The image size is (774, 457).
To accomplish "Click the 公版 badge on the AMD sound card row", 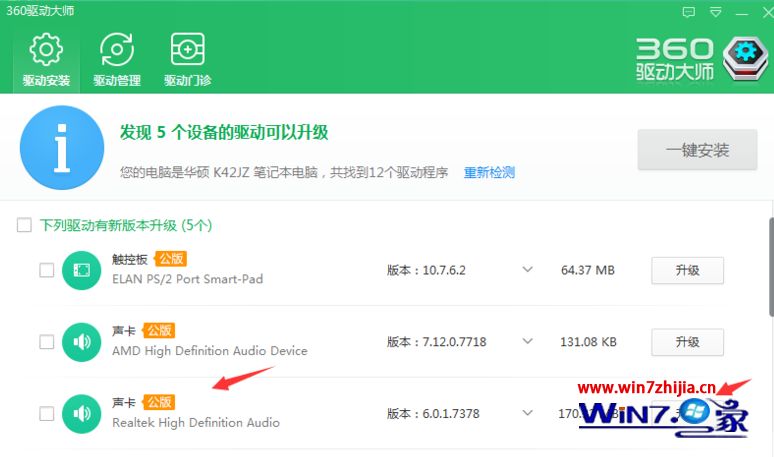I will click(159, 330).
